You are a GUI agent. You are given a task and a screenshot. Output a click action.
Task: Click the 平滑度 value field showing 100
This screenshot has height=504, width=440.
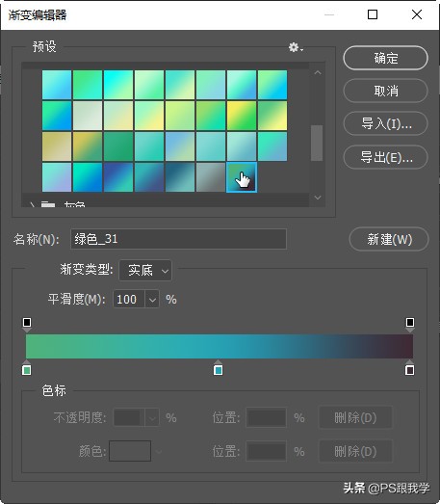click(129, 300)
